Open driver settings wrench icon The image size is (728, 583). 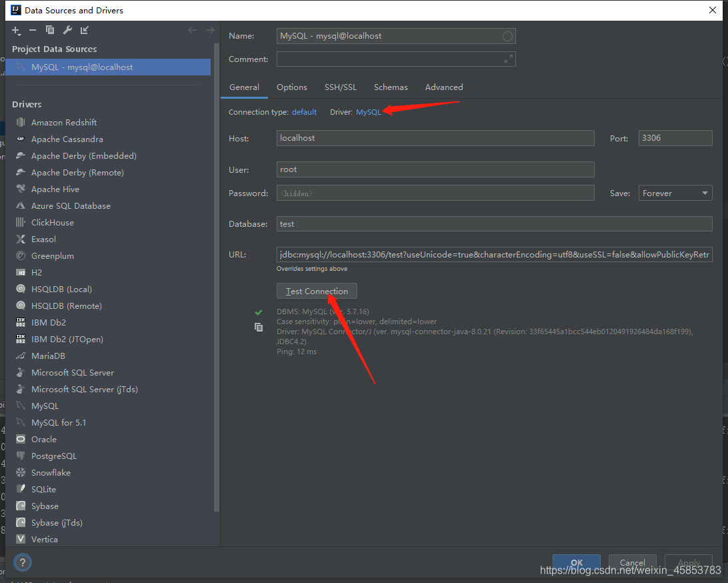(67, 30)
